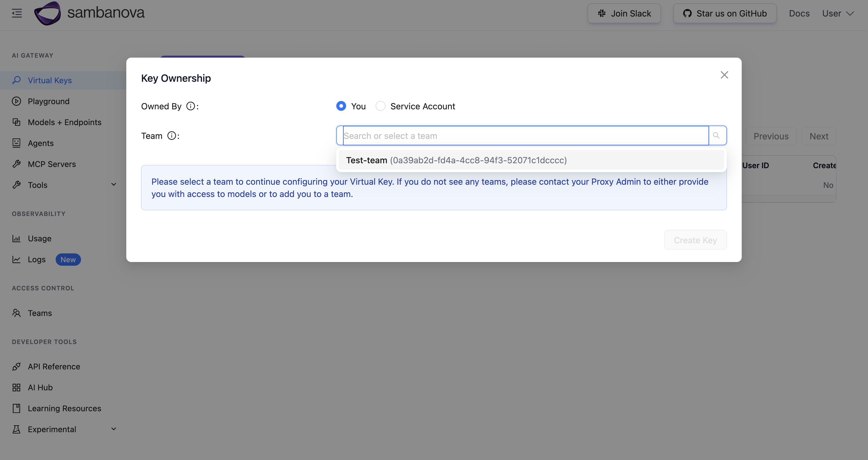This screenshot has height=460, width=868.
Task: Click Star us on GitHub button
Action: click(x=724, y=14)
